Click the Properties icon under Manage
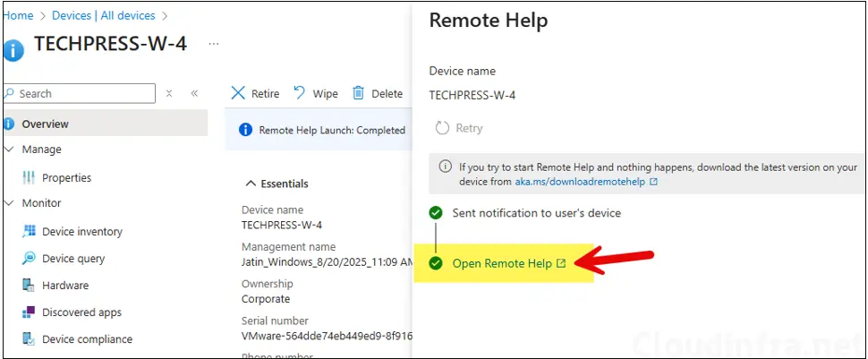The height and width of the screenshot is (359, 868). click(29, 178)
